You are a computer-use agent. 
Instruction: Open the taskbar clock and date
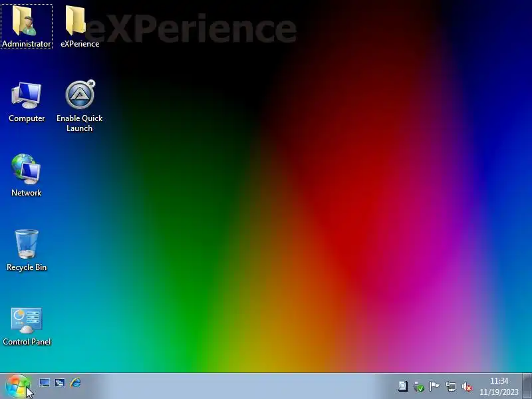point(499,386)
